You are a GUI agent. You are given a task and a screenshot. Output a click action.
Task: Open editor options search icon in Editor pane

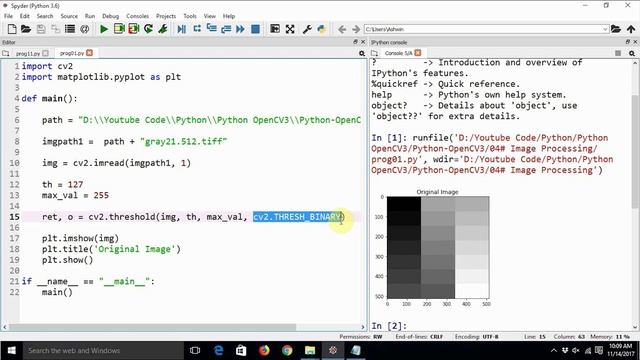click(362, 53)
